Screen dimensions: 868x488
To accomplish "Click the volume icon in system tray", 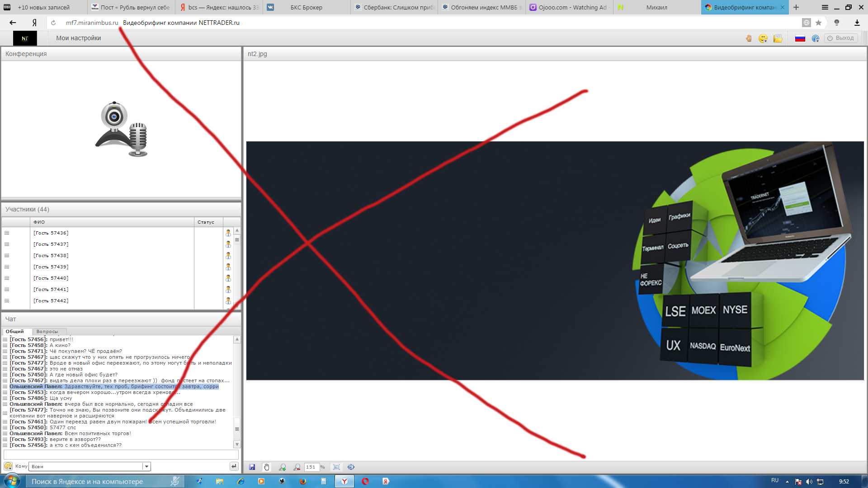I will (x=809, y=482).
